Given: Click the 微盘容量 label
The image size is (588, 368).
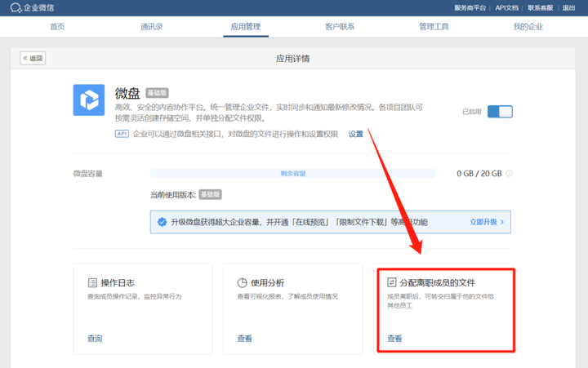Looking at the screenshot, I should (87, 174).
